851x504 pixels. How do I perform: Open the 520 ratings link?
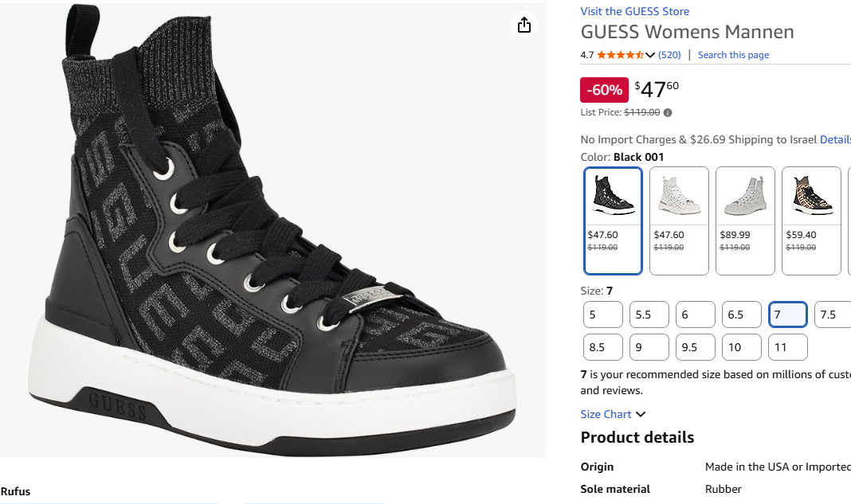coord(669,55)
